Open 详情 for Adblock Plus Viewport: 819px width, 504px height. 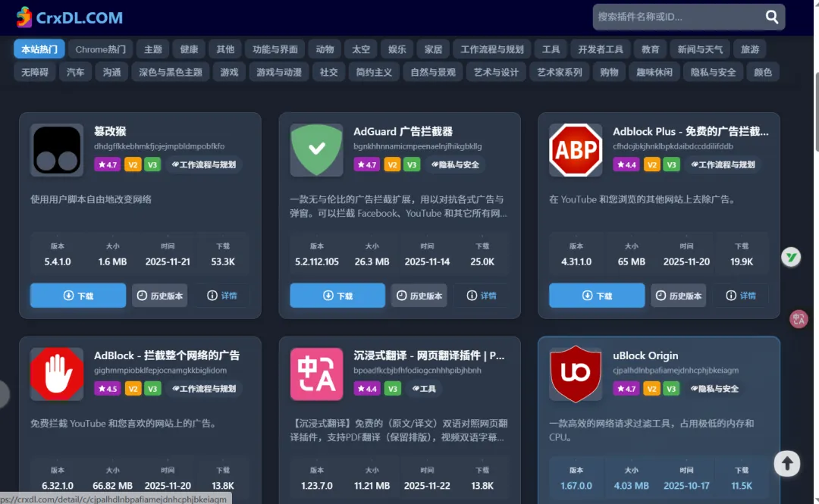point(741,296)
